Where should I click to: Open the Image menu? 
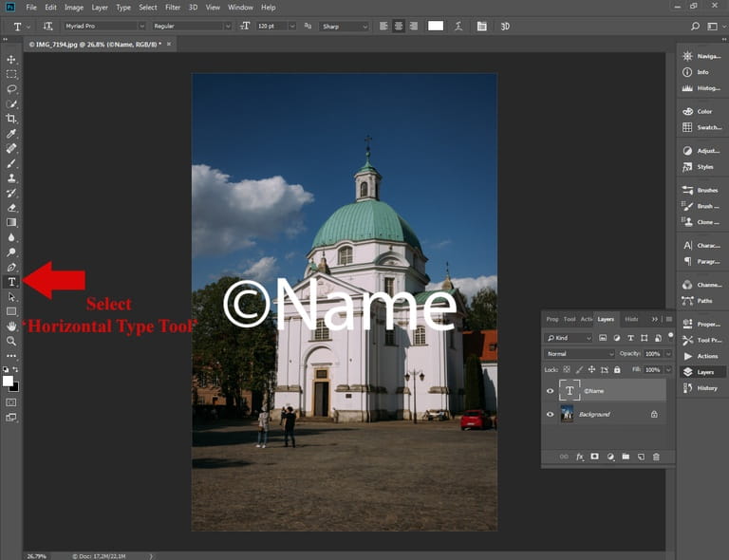tap(74, 8)
